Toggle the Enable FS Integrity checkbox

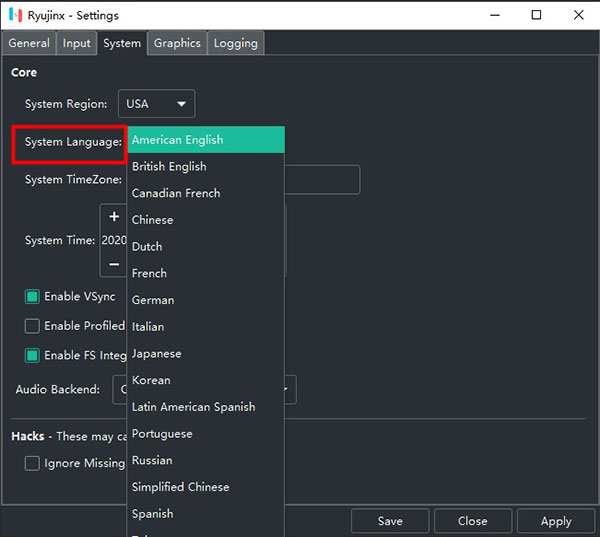[32, 355]
